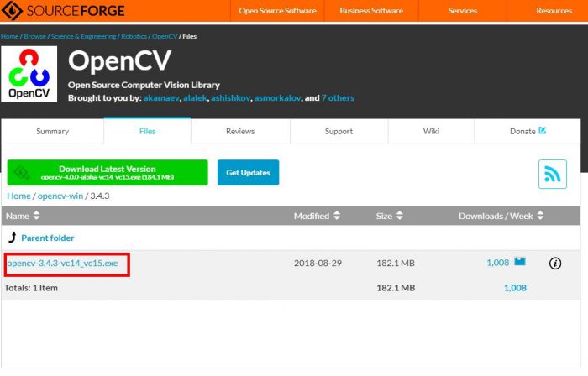The width and height of the screenshot is (588, 376).
Task: Click the info icon for opencv-3.4.3 file
Action: (554, 264)
